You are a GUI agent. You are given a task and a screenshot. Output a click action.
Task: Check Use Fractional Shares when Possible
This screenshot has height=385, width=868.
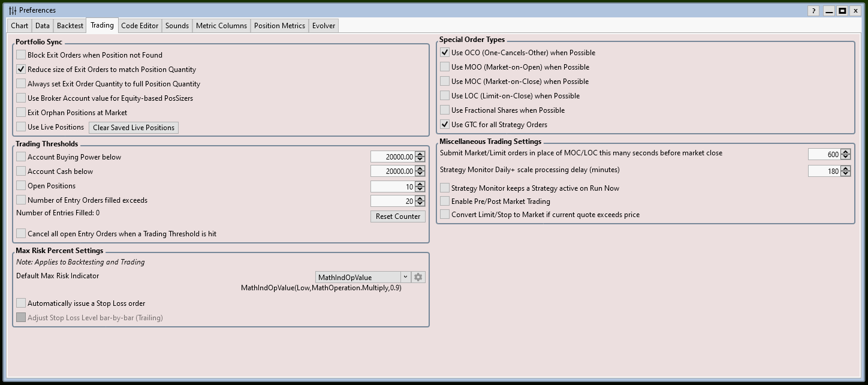click(445, 110)
